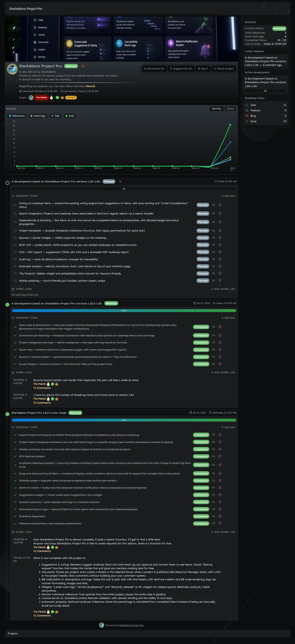Open Suggestions (0) page

click(181, 68)
